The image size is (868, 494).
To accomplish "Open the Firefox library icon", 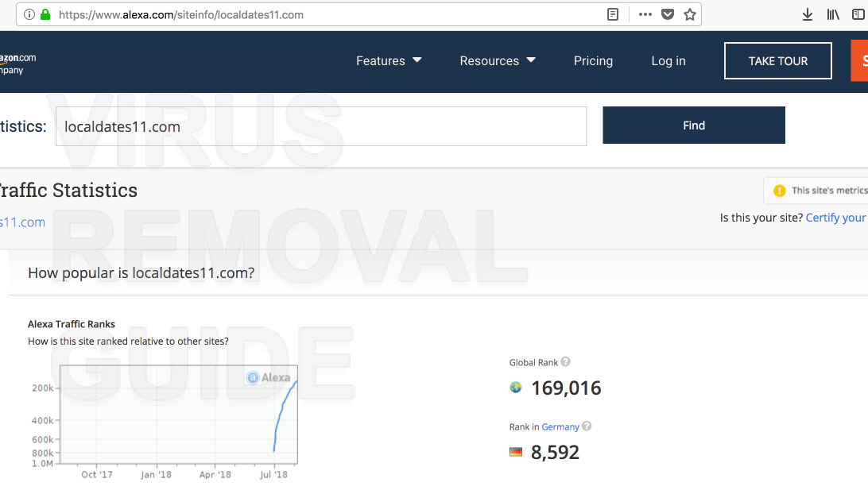I will (833, 15).
